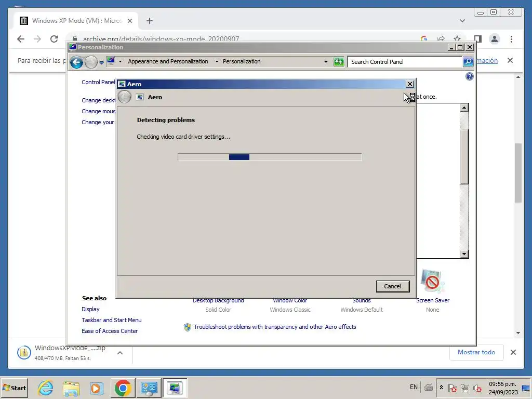Open Windows Explorer from taskbar
Screen dimensions: 532x399
click(x=71, y=388)
